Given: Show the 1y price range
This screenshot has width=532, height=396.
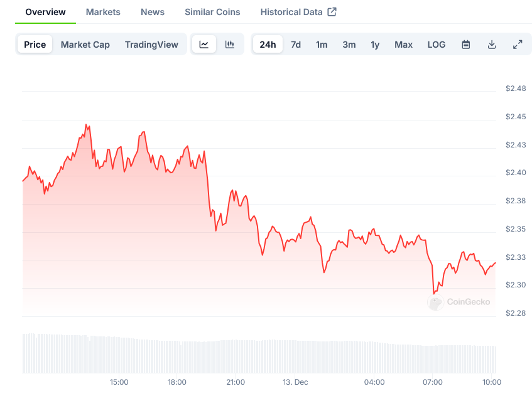Looking at the screenshot, I should tap(375, 45).
